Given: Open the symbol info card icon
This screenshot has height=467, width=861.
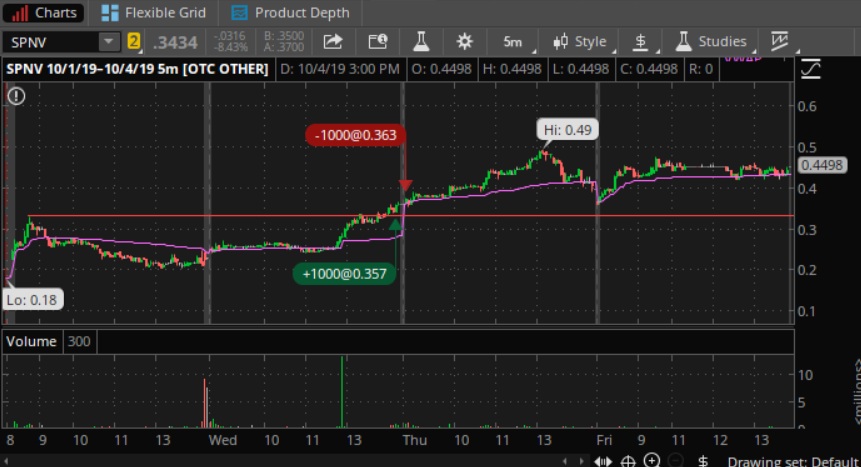Looking at the screenshot, I should (x=378, y=42).
